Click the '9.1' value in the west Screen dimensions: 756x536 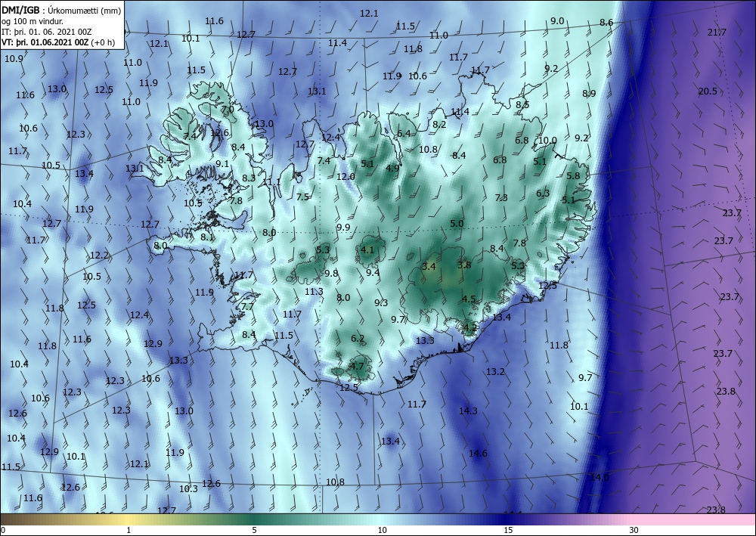pos(222,164)
